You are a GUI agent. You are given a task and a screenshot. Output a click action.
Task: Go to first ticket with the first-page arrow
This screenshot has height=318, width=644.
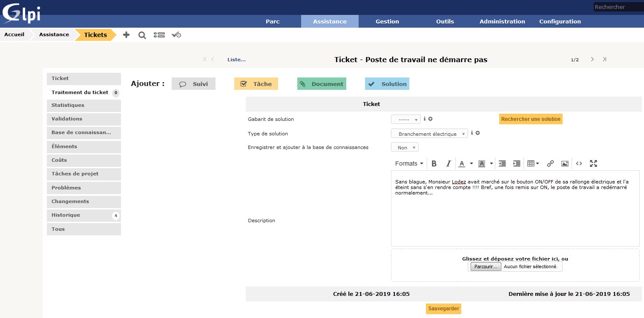(205, 60)
